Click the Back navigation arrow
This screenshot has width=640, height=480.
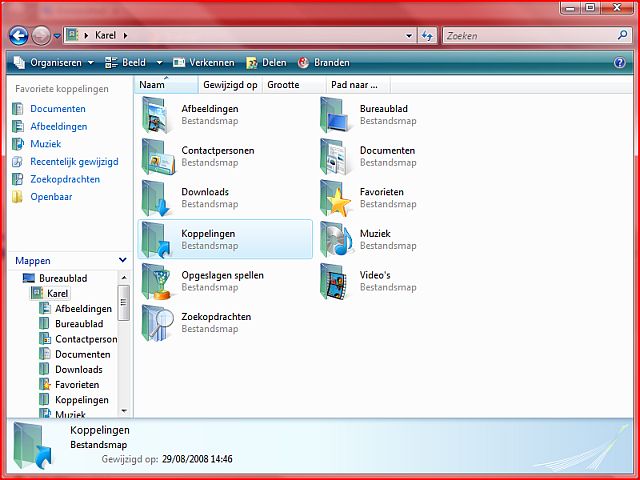point(18,36)
